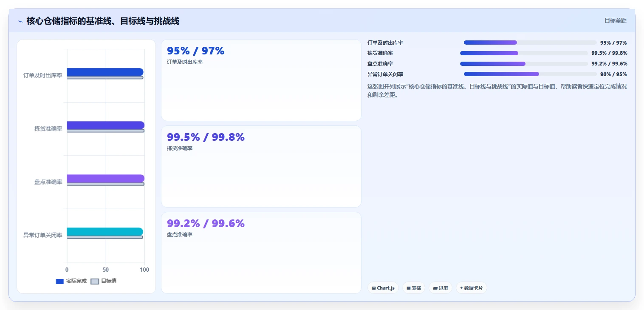The image size is (644, 310).
Task: Click the 订单及时出库率 caption inside the first card
Action: (x=185, y=62)
